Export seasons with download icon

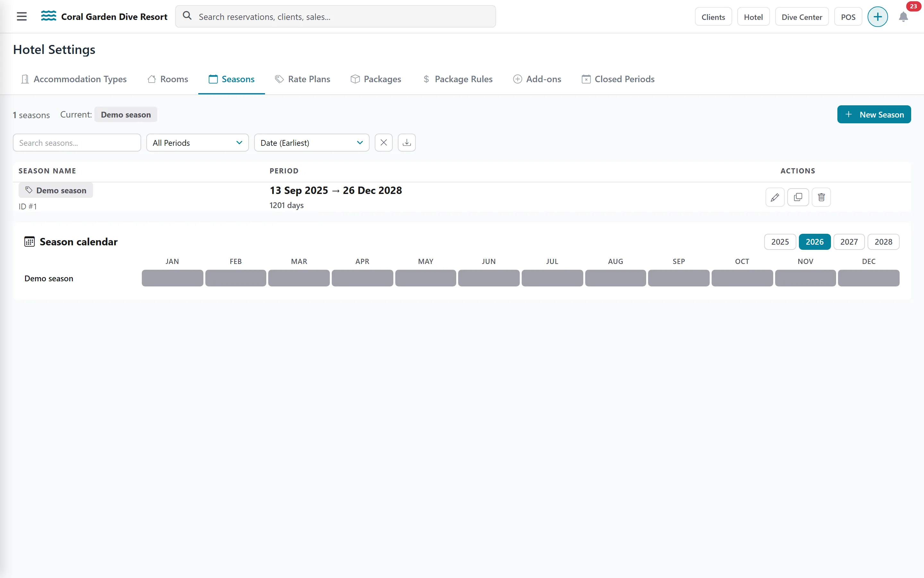406,143
